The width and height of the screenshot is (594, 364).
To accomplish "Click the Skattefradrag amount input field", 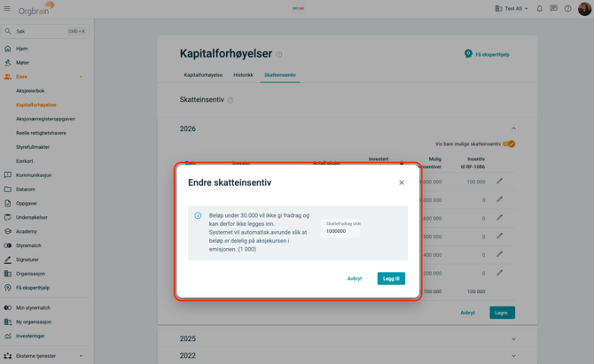I will click(340, 231).
